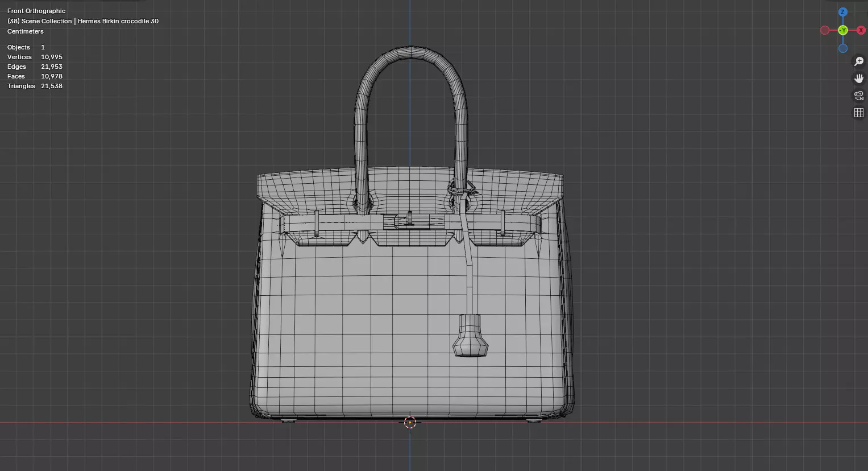Viewport: 868px width, 471px height.
Task: Toggle perspective/orthographic grid icon
Action: click(859, 113)
